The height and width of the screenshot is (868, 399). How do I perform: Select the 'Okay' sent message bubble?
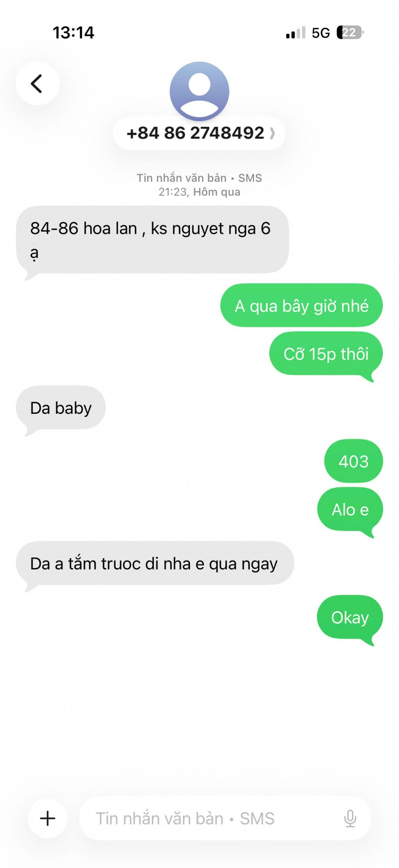click(x=350, y=618)
